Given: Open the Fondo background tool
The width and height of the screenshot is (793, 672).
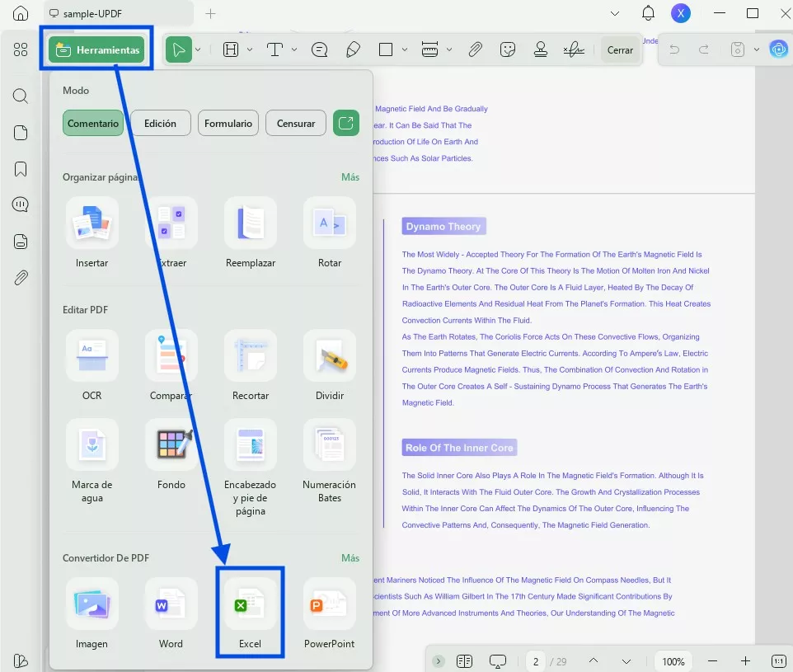Looking at the screenshot, I should [171, 455].
